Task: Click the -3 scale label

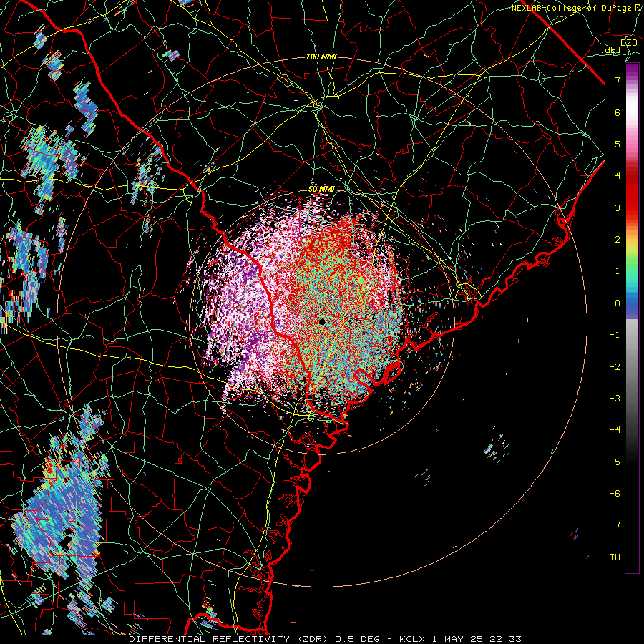Action: click(615, 398)
